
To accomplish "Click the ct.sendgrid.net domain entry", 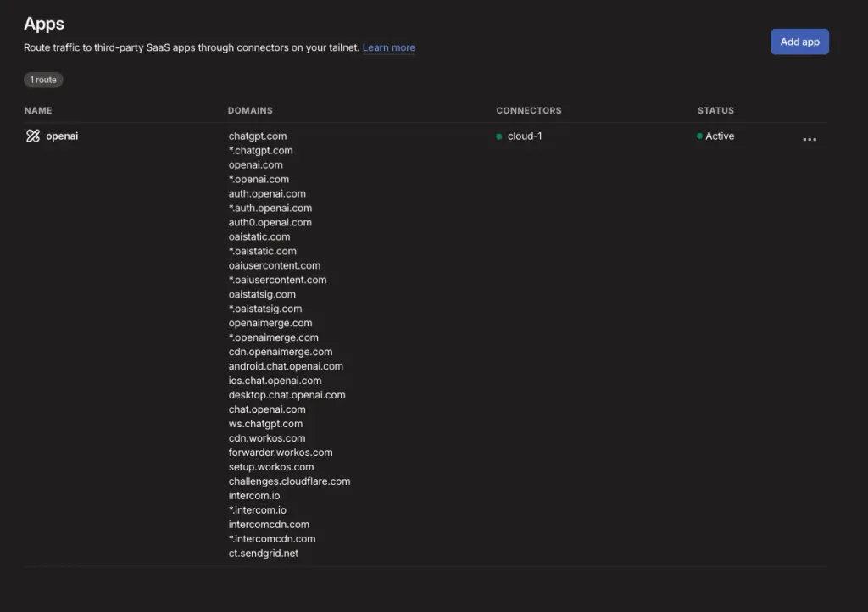I will [x=264, y=554].
